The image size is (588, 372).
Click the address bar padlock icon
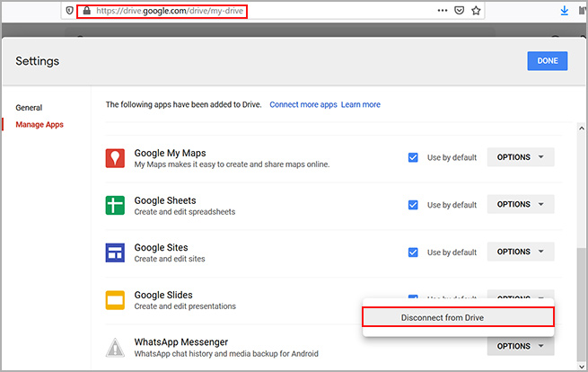[85, 11]
